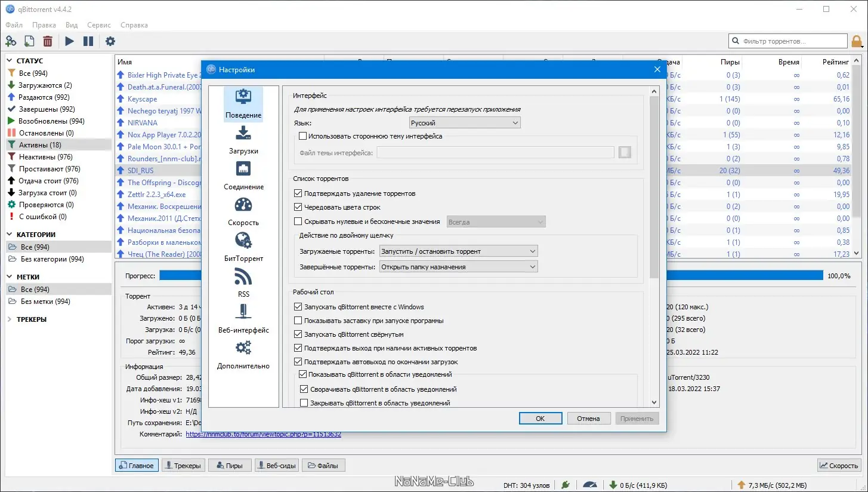Toggle Запускать qBittorrent вместе с Windows
The height and width of the screenshot is (492, 868).
(x=299, y=307)
